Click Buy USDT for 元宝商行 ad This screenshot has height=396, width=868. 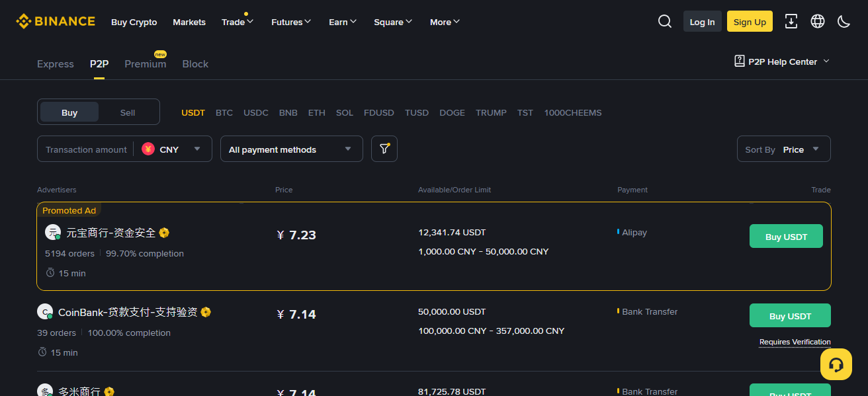pos(786,236)
